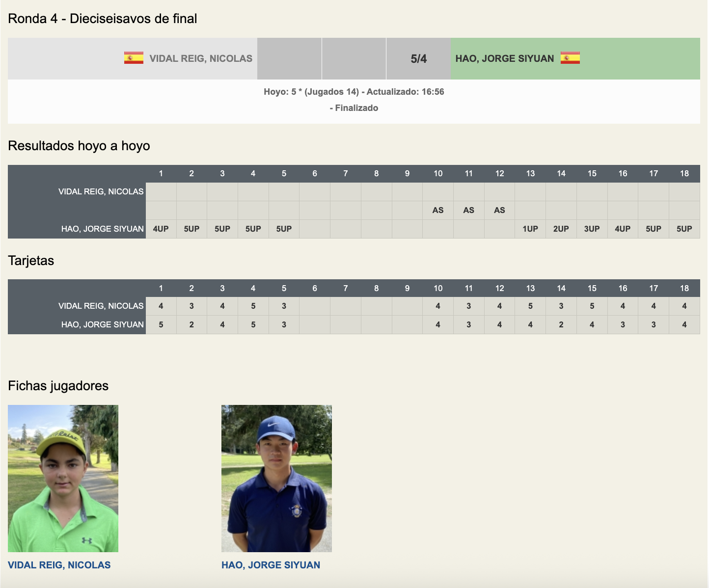Screen dimensions: 709x588
Task: Follow the VIDAL REIG, NICOLAS profile link
Action: [59, 565]
